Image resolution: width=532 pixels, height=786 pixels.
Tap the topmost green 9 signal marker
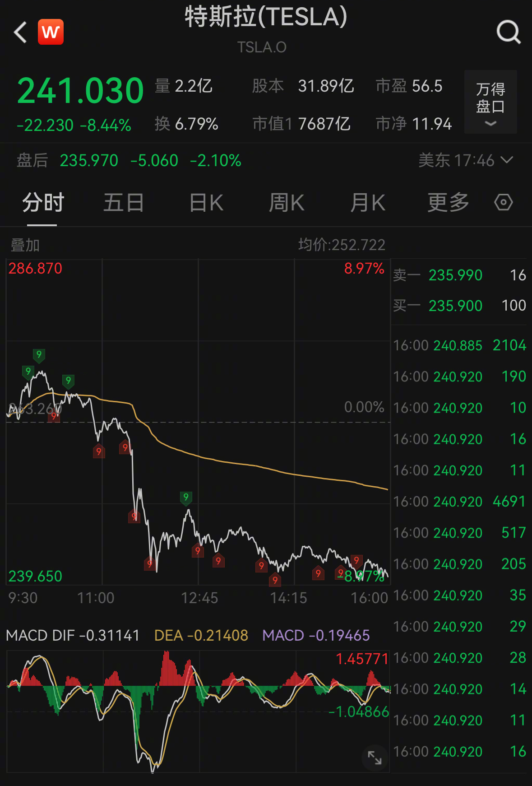[39, 355]
